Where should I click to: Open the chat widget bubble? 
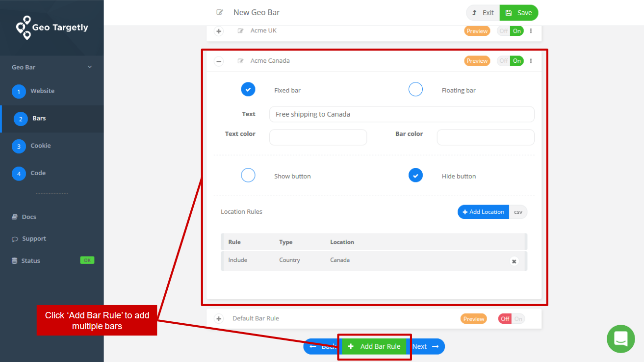tap(620, 338)
